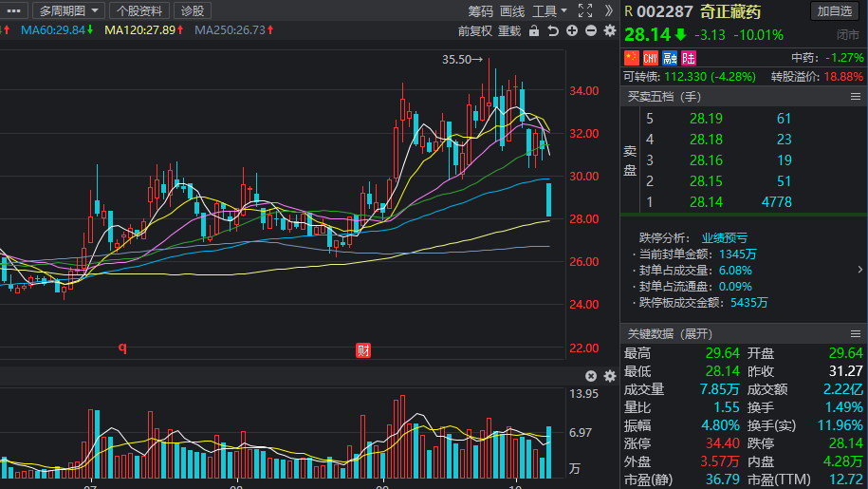Click 当前封单金额 1345万 value

(738, 254)
